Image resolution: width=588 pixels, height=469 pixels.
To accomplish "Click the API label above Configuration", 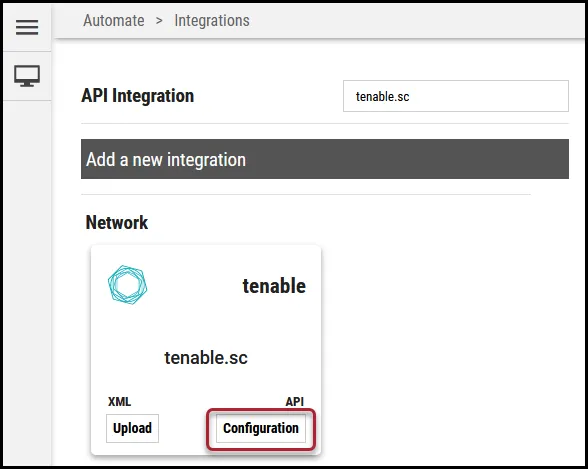I will click(x=294, y=402).
